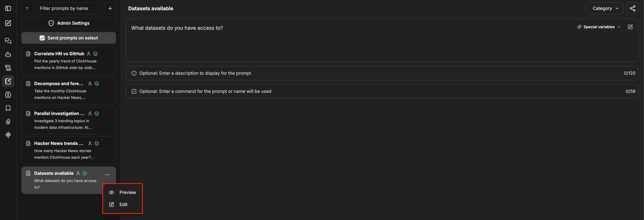This screenshot has width=644, height=220.
Task: Add a new prompt with plus button
Action: coord(110,9)
